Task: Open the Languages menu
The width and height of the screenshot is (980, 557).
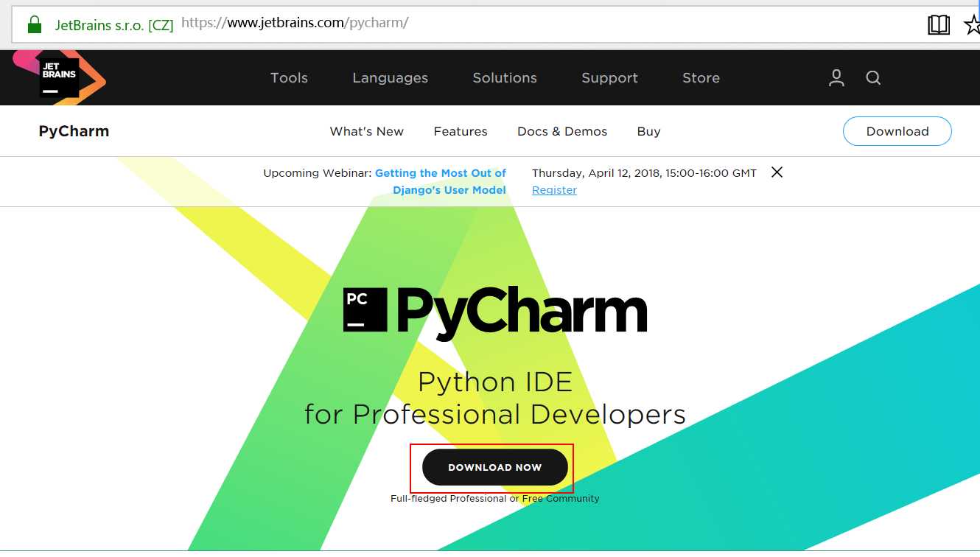Action: pos(390,78)
